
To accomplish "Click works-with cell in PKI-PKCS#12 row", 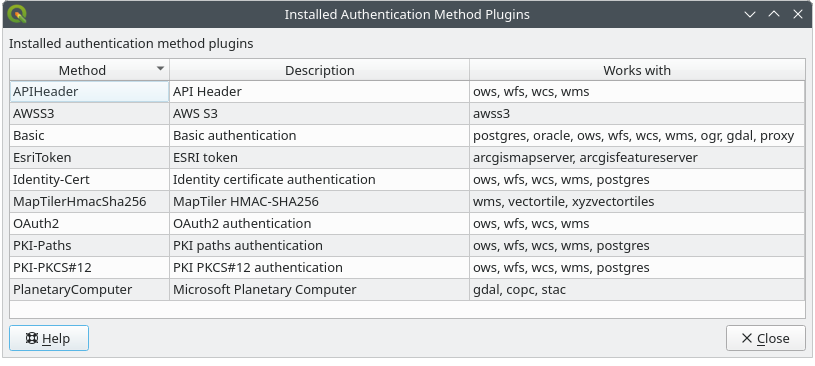I will 637,268.
